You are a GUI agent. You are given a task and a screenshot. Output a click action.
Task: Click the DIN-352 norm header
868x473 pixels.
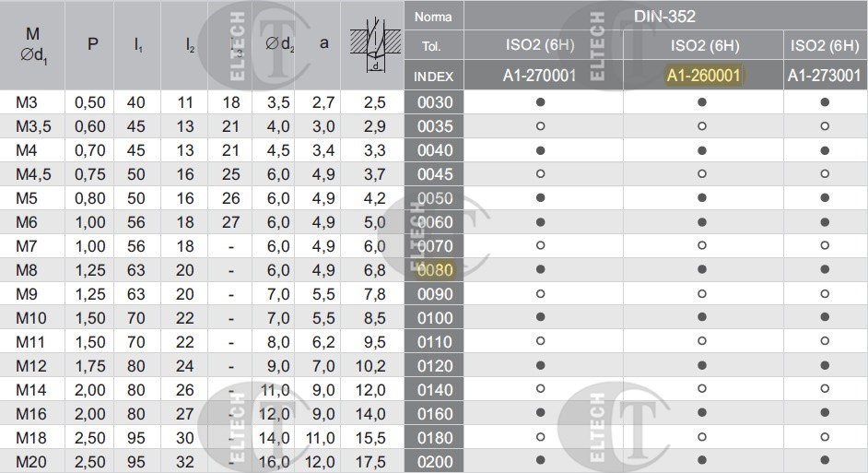click(x=664, y=16)
